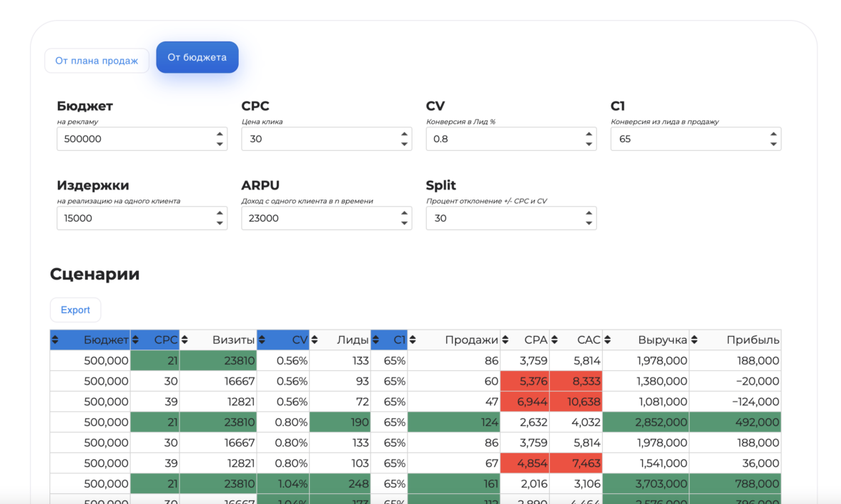Click the Export button
The width and height of the screenshot is (841, 504).
coord(75,310)
